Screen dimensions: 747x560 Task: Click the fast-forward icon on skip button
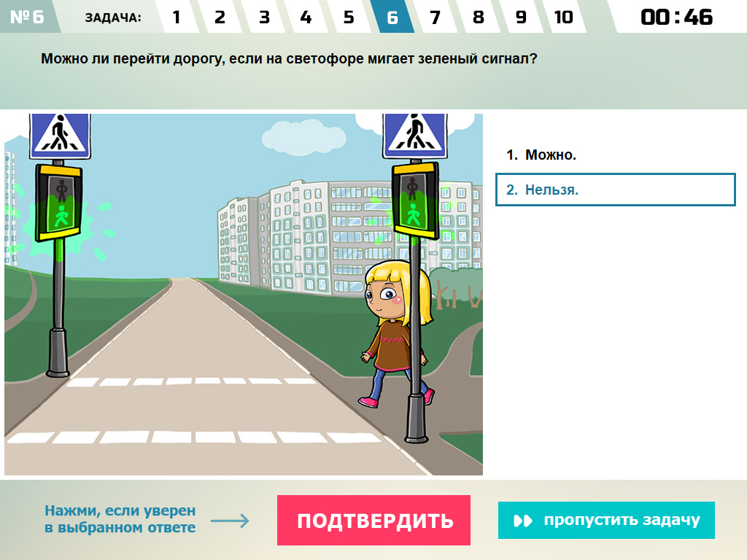[x=523, y=521]
